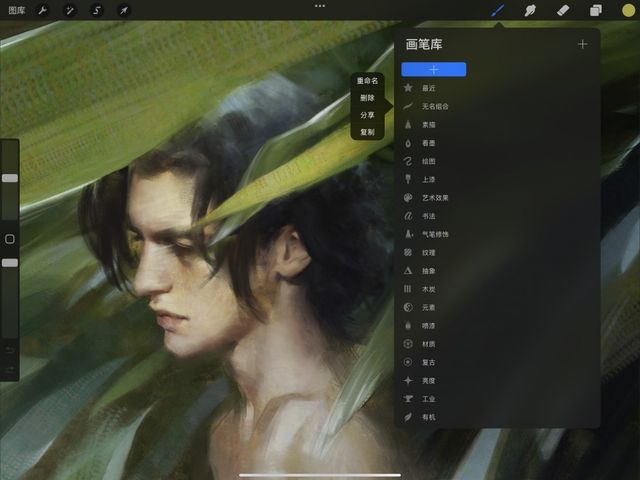
Task: Activate the Selection S-shaped tool
Action: click(x=96, y=10)
